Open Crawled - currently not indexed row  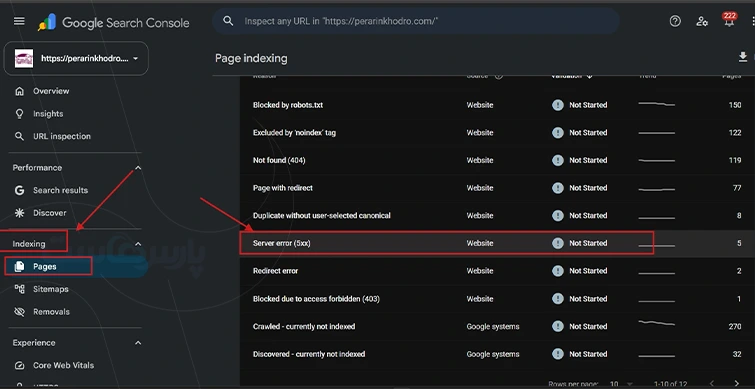tap(497, 326)
